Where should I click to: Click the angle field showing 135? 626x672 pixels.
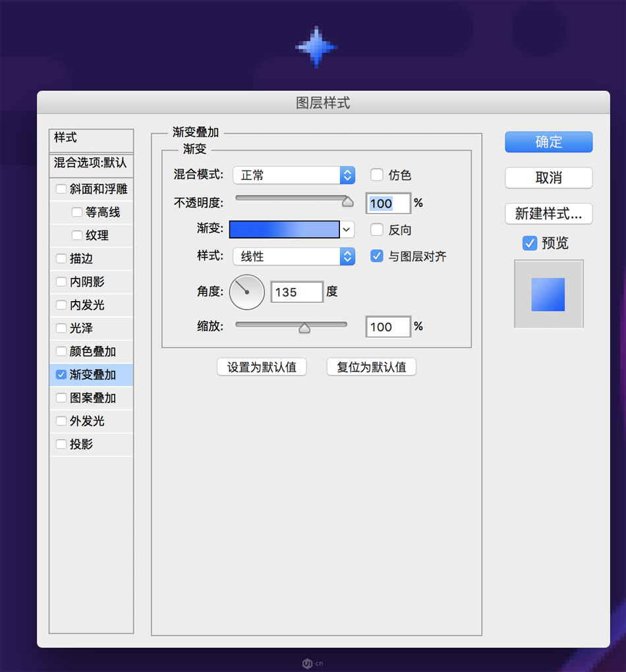click(297, 293)
